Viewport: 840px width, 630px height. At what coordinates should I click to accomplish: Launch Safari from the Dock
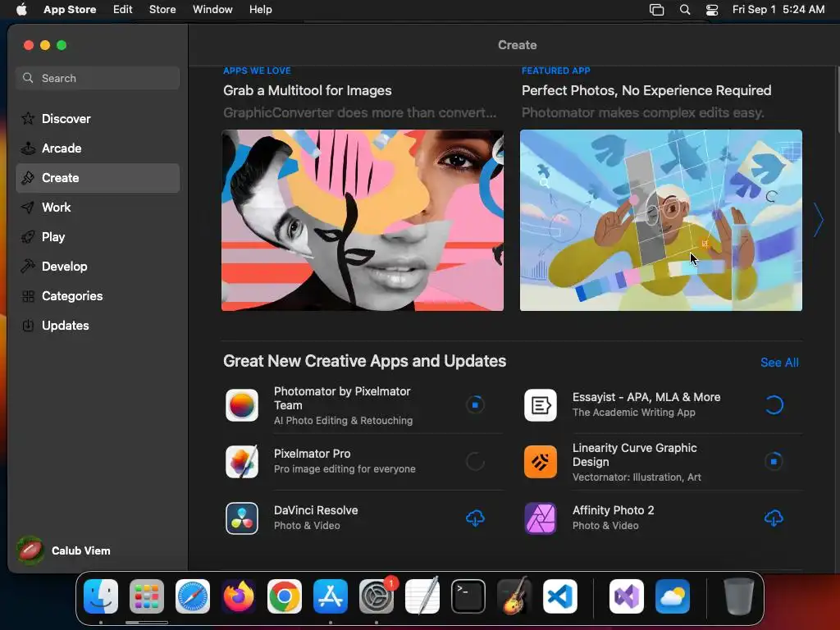[x=193, y=596]
